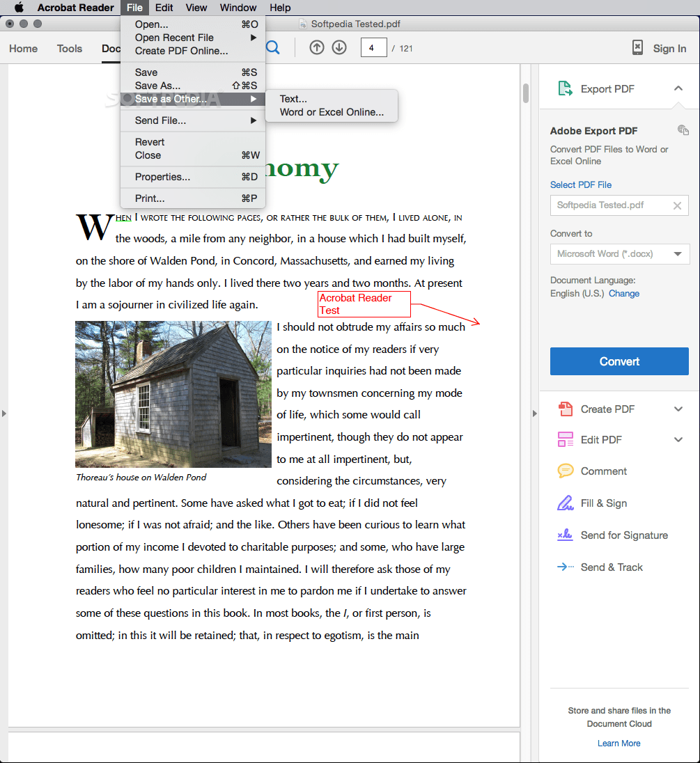Collapse the right tools pane arrow

pyautogui.click(x=534, y=414)
